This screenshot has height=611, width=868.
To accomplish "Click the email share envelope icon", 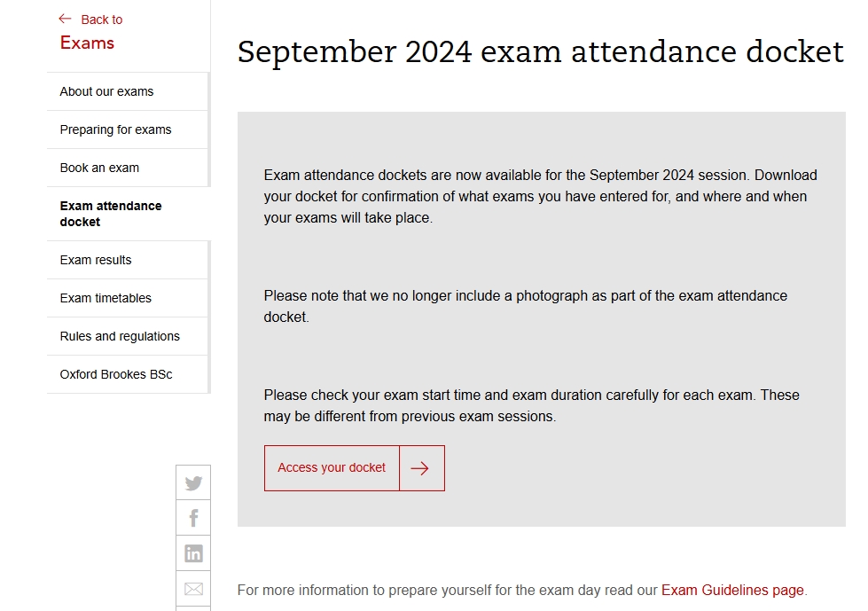I will point(193,589).
